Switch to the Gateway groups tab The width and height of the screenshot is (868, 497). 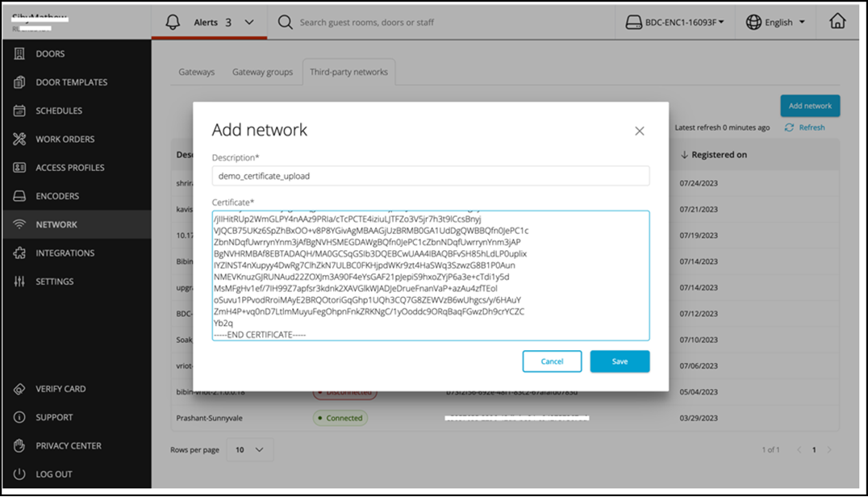point(262,72)
